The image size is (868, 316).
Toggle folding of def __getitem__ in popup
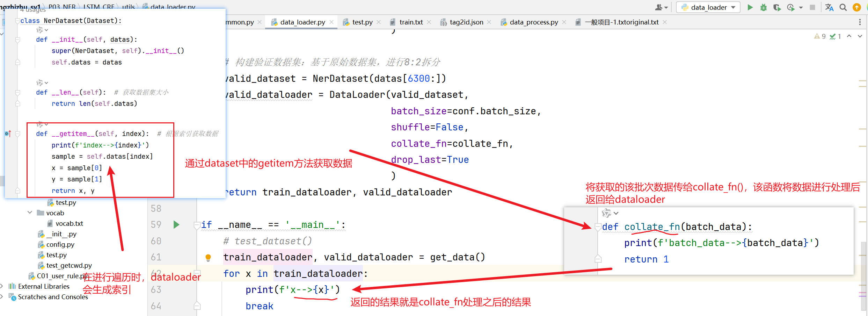click(17, 134)
